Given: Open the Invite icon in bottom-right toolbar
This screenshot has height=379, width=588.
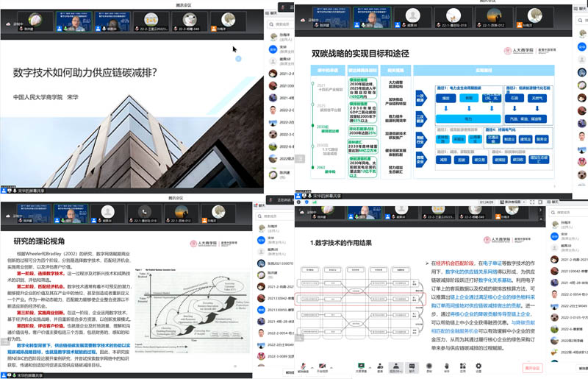Looking at the screenshot, I should point(380,366).
